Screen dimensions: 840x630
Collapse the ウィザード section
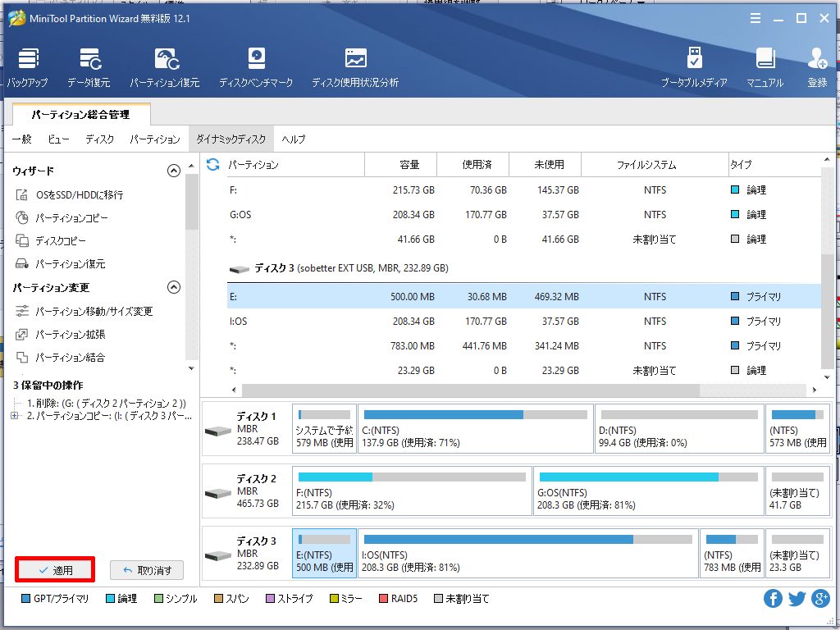point(174,171)
